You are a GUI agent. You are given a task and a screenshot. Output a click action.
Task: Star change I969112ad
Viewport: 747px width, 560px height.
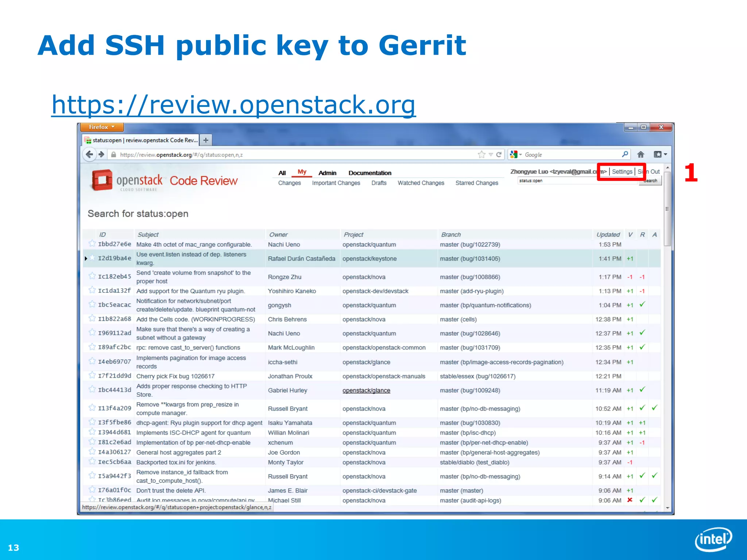pyautogui.click(x=92, y=332)
